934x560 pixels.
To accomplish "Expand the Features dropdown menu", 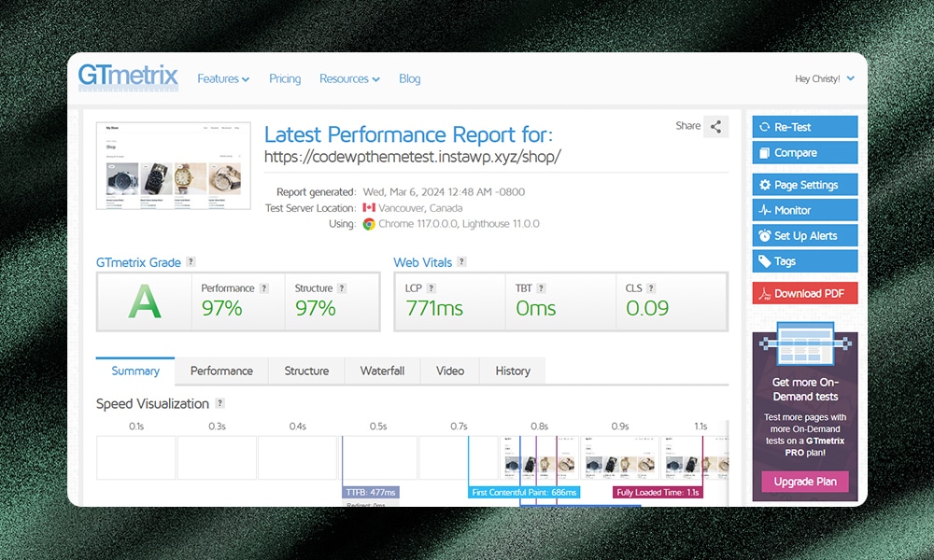I will click(222, 79).
